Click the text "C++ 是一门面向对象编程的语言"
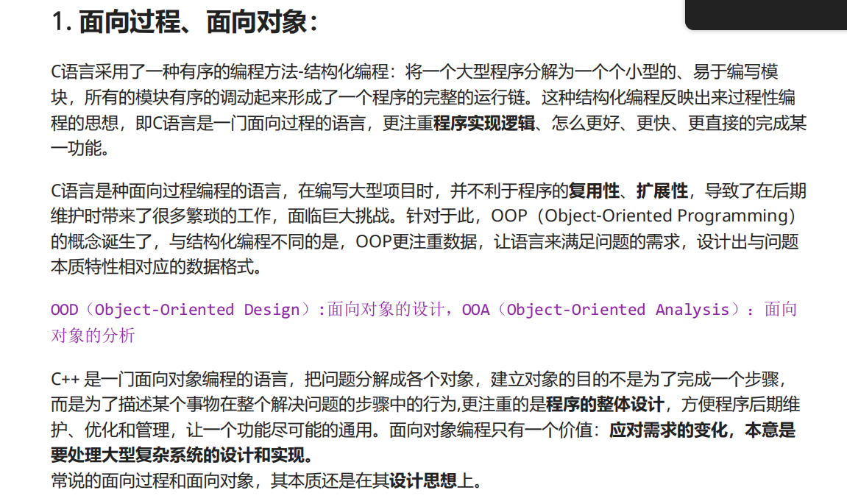The image size is (847, 504). click(x=169, y=379)
